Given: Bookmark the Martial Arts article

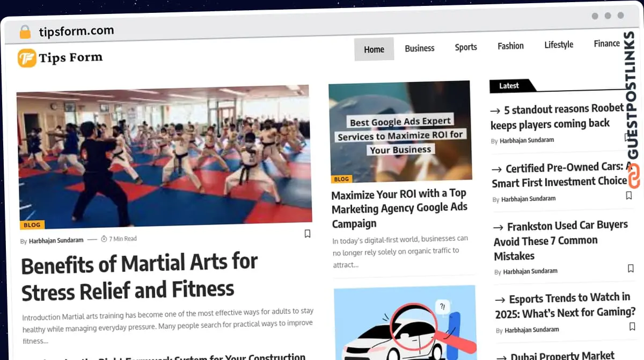Looking at the screenshot, I should 308,234.
